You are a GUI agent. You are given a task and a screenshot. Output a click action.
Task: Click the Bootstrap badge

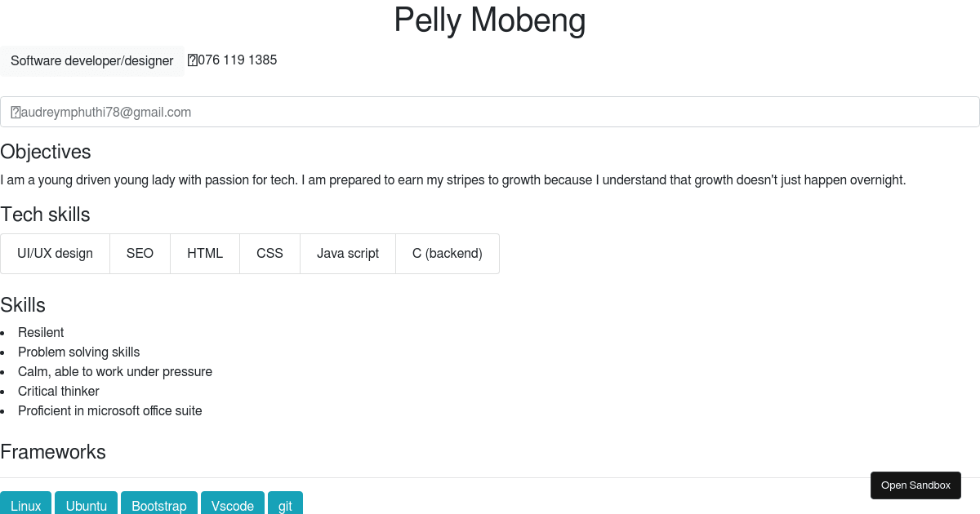(159, 506)
